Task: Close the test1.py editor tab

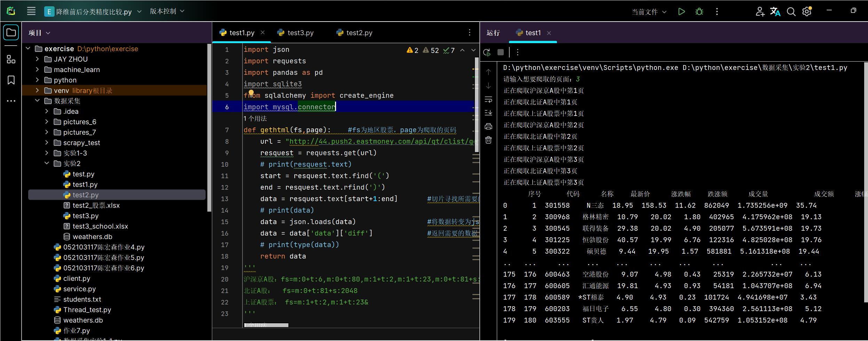Action: 263,32
